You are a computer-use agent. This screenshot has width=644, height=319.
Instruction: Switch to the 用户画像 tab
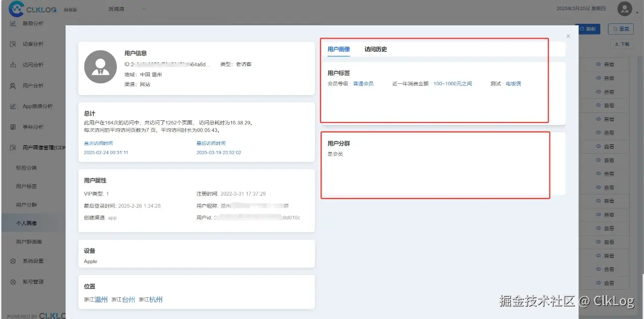coord(339,49)
